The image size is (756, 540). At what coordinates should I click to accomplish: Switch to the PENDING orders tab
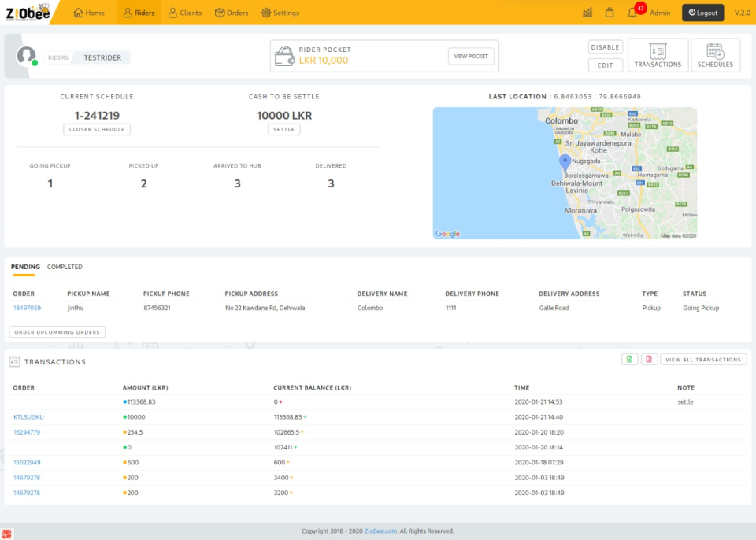tap(24, 267)
